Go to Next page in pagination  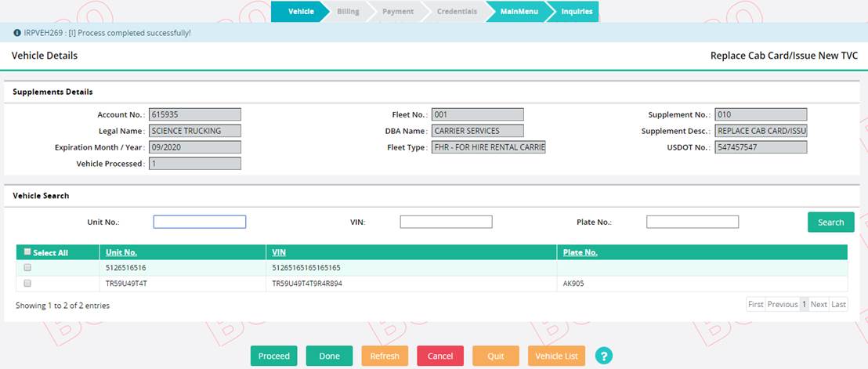click(x=819, y=305)
